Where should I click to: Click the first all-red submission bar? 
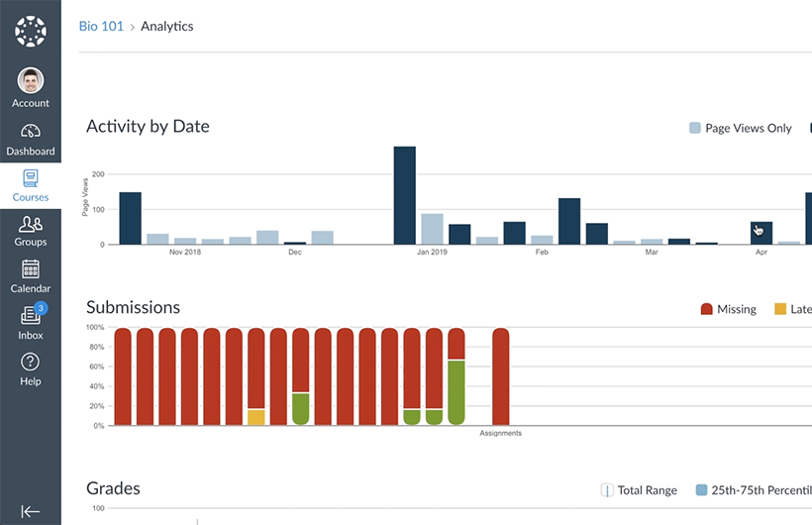tap(123, 376)
